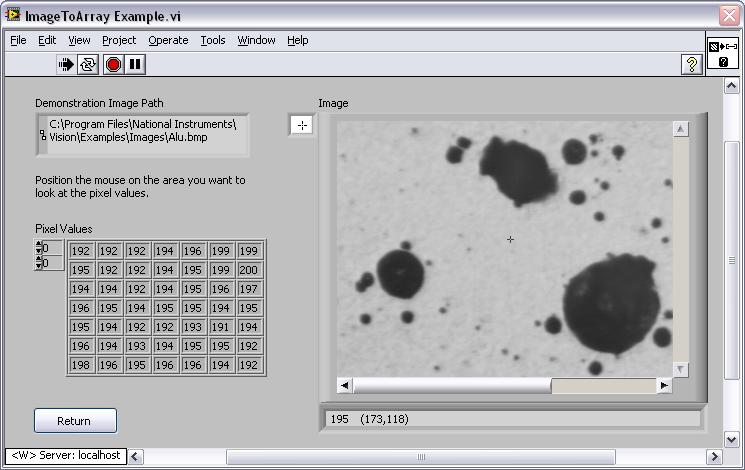This screenshot has width=745, height=470.
Task: Open the Operate menu
Action: (x=168, y=40)
